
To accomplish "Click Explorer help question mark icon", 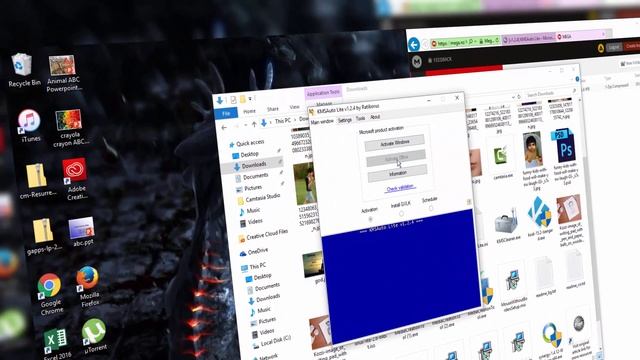I will pyautogui.click(x=577, y=78).
